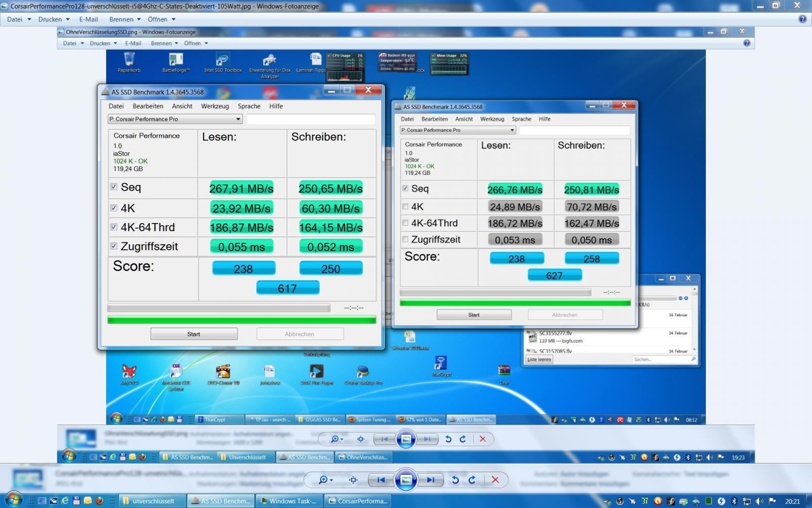This screenshot has height=508, width=812.
Task: Toggle the Seq checkbox in right benchmark window
Action: (x=405, y=188)
